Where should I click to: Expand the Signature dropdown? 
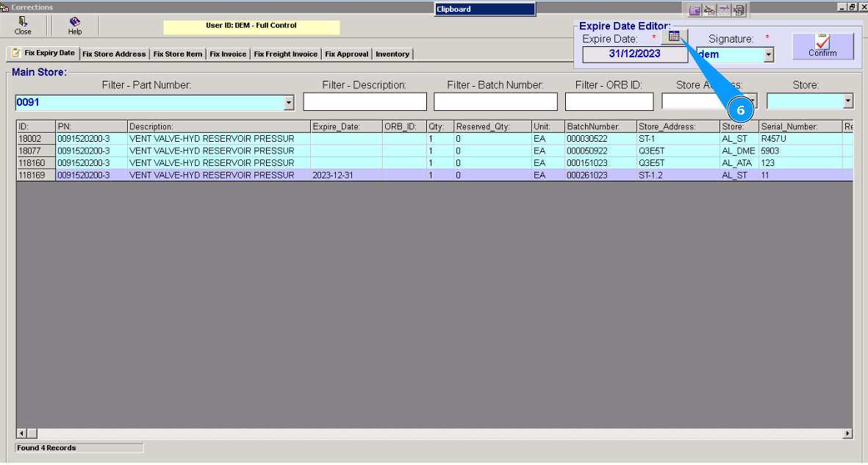point(768,54)
